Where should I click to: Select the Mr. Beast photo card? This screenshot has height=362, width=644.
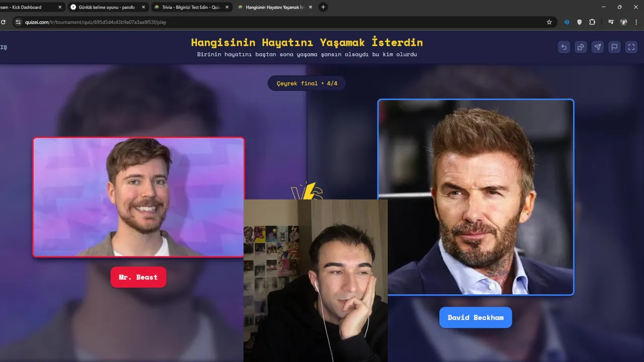point(138,197)
